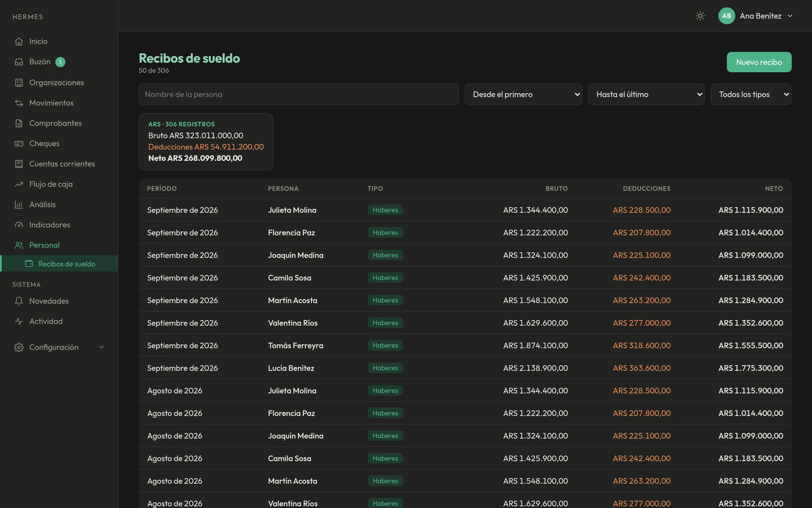The image size is (812, 508).
Task: Focus the Nombre de la persona field
Action: (x=299, y=95)
